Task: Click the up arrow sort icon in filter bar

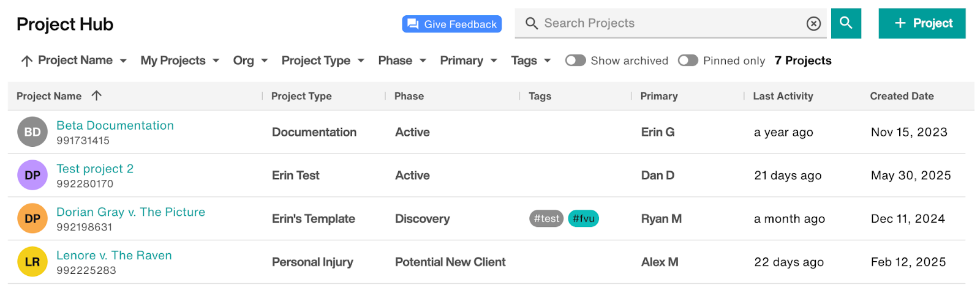Action: pos(26,61)
